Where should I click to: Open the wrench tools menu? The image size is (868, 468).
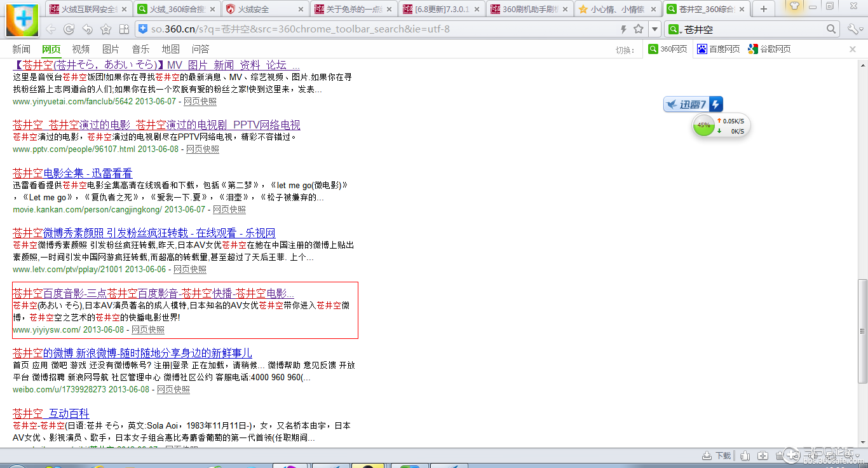pos(855,29)
